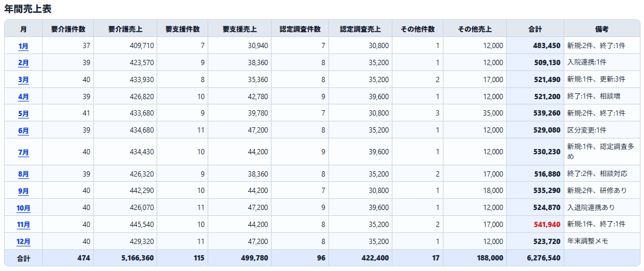This screenshot has width=644, height=271.
Task: Click the 認定調査売上 column header
Action: coord(361,29)
